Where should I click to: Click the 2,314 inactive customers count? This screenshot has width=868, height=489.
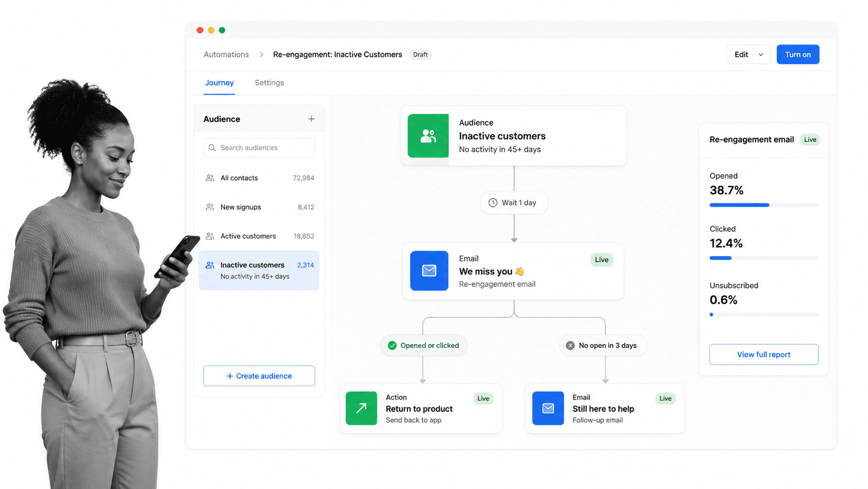coord(305,265)
